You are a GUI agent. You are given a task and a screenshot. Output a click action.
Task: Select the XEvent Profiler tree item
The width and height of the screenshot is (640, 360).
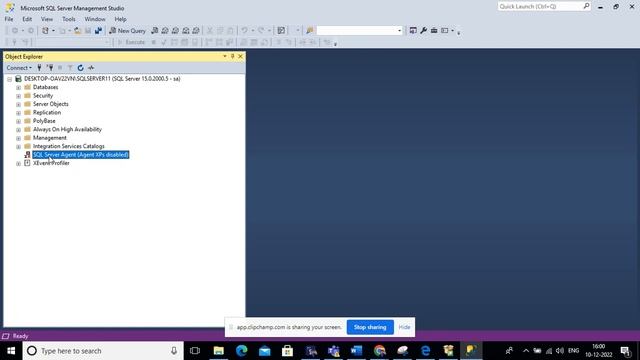click(x=51, y=163)
